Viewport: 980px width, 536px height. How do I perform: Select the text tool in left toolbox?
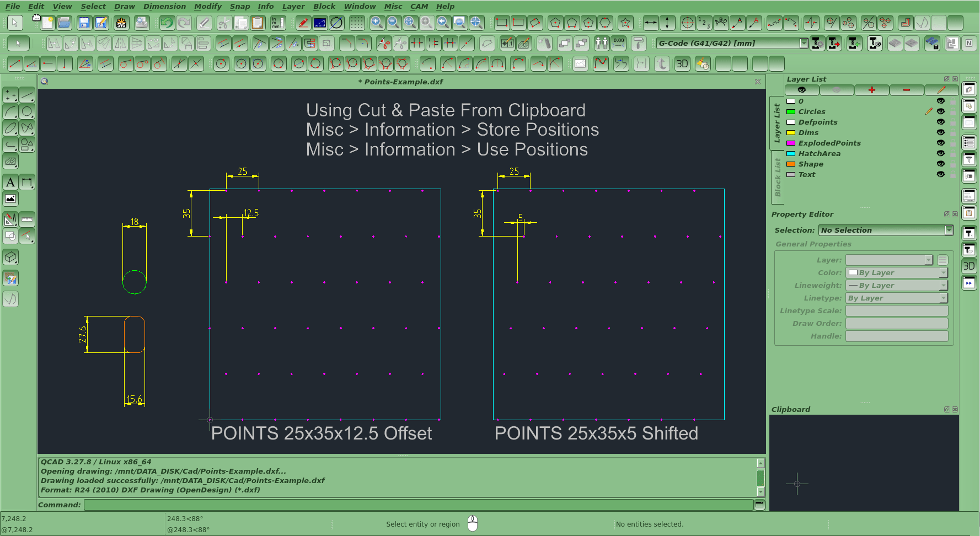point(10,183)
